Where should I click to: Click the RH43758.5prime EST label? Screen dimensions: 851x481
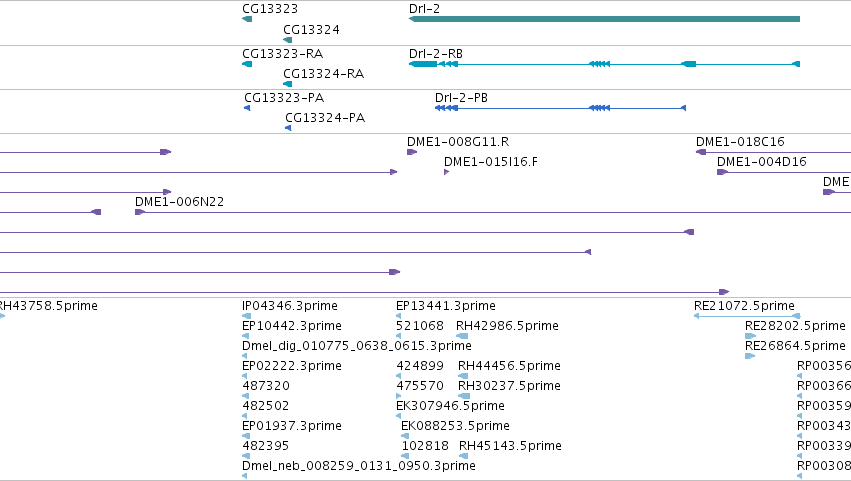(49, 306)
